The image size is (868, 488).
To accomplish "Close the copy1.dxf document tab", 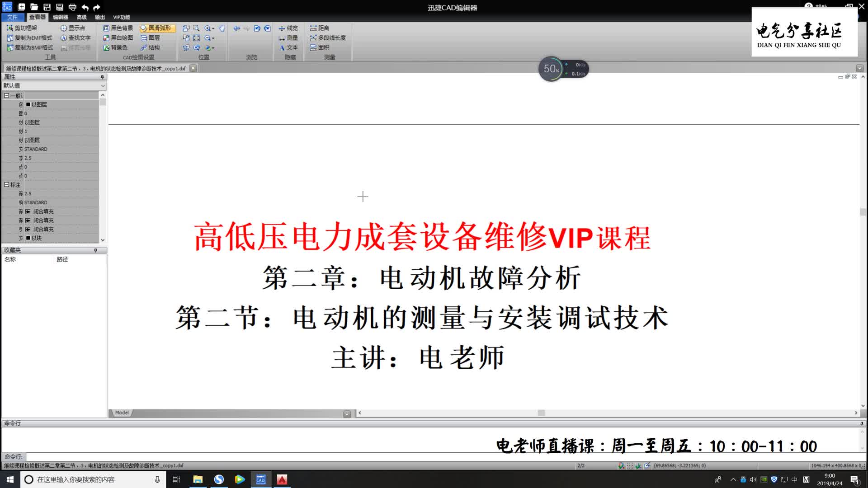I will click(x=193, y=68).
